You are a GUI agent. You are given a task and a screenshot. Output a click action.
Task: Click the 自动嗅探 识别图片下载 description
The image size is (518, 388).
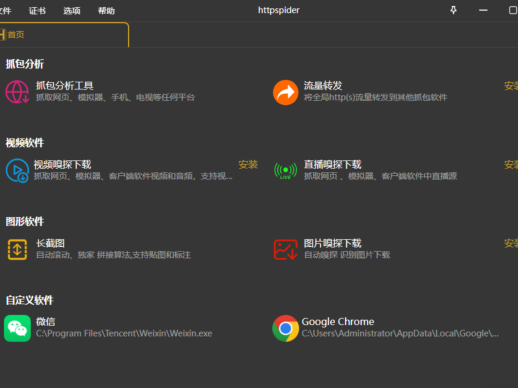click(x=347, y=255)
